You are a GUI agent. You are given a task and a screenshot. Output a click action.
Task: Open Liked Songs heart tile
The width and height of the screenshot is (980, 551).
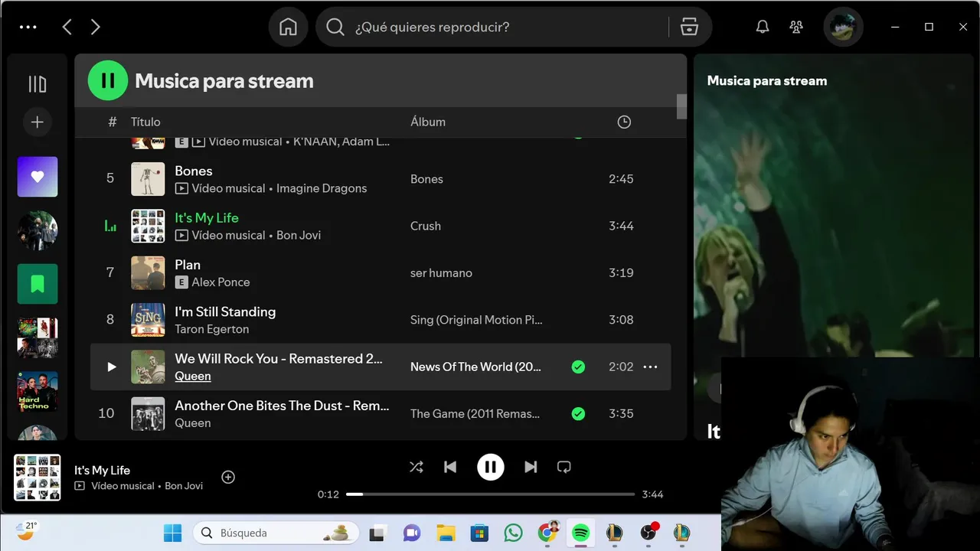(x=38, y=177)
